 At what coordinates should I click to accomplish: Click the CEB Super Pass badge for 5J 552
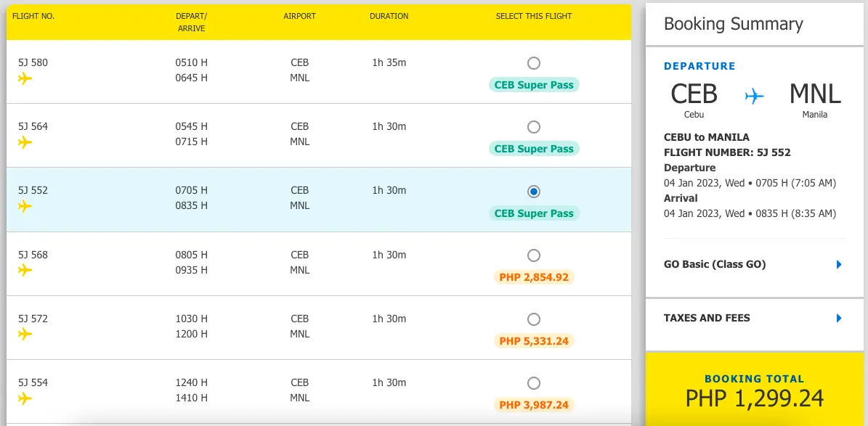coord(534,213)
